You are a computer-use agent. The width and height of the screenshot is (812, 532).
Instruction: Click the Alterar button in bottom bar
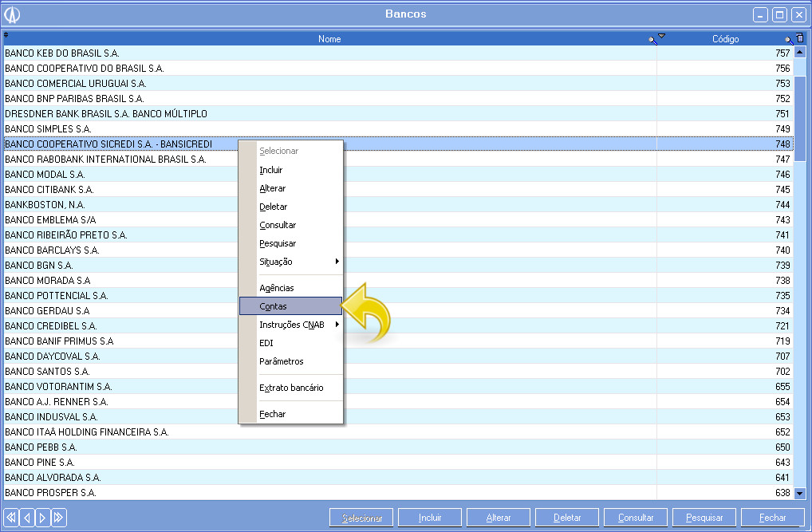click(499, 518)
